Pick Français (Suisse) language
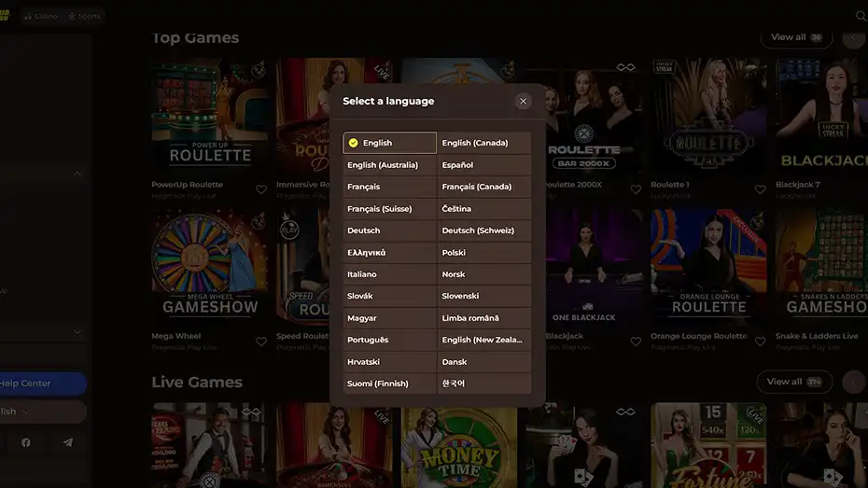The image size is (868, 488). [390, 209]
